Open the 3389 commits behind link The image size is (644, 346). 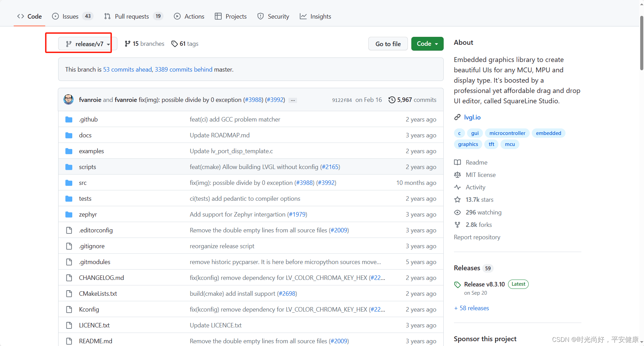coord(183,70)
